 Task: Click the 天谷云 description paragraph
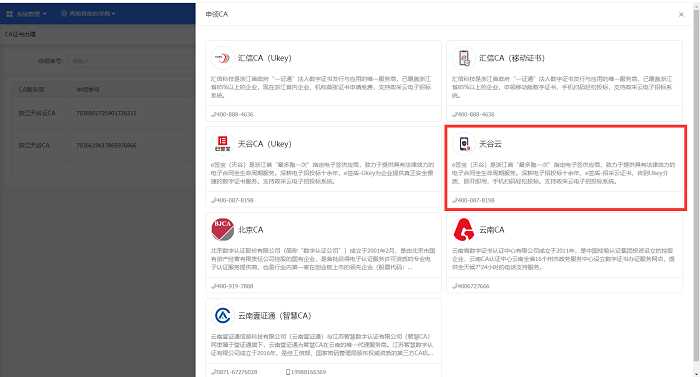[x=563, y=173]
